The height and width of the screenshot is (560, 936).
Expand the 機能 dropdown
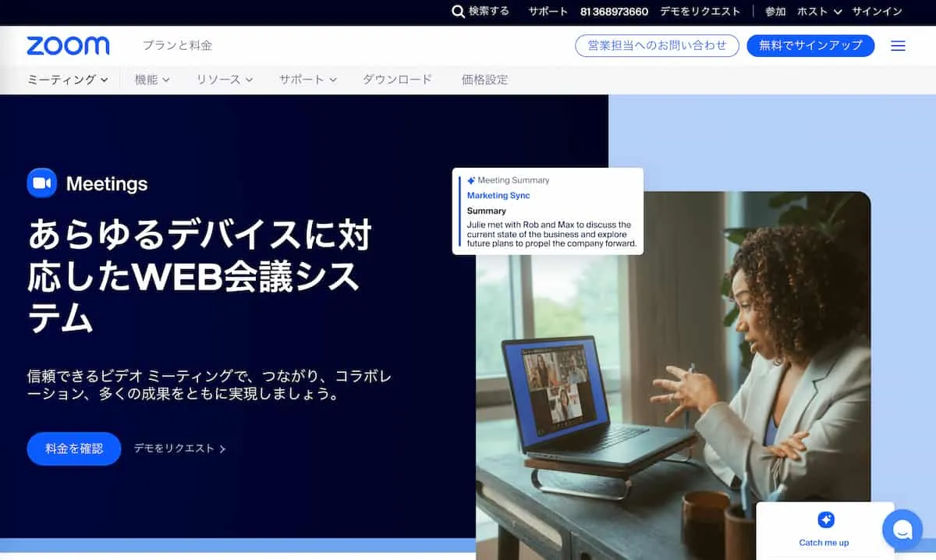point(152,80)
